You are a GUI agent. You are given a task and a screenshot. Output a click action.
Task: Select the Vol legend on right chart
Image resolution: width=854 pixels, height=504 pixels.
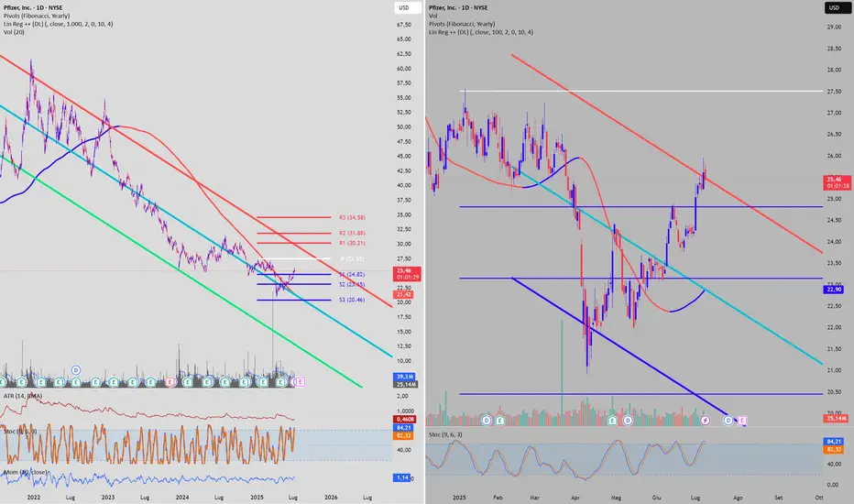433,16
